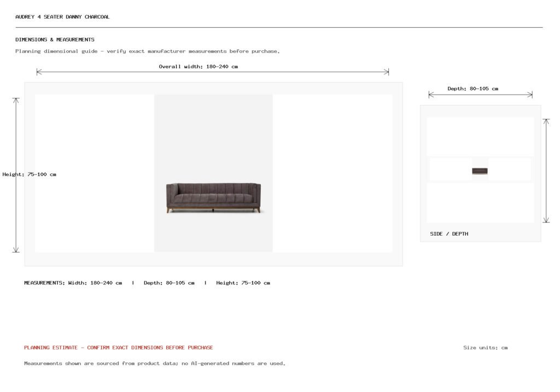Select the "SIDE / DEPTH" caption

coord(449,234)
